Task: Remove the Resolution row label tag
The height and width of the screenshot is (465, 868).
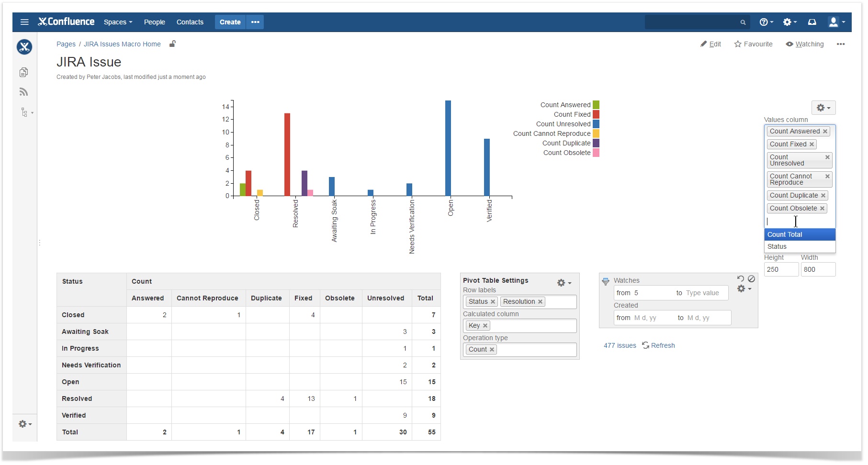Action: point(540,301)
